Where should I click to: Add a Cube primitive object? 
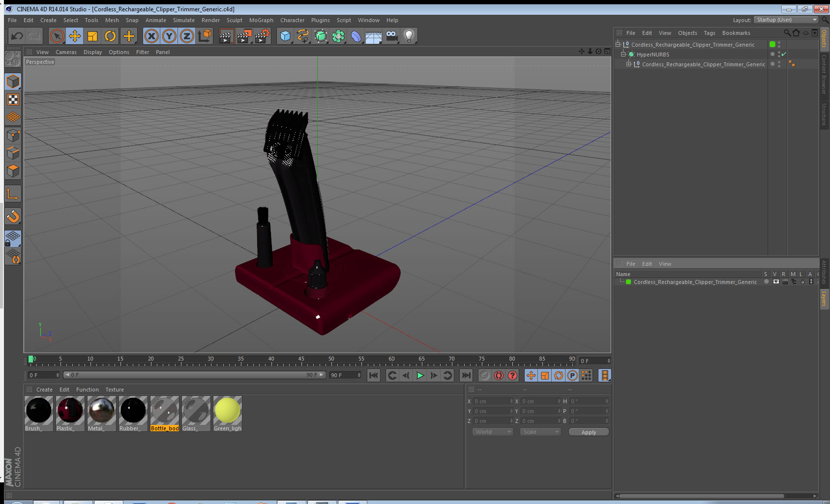click(x=285, y=36)
